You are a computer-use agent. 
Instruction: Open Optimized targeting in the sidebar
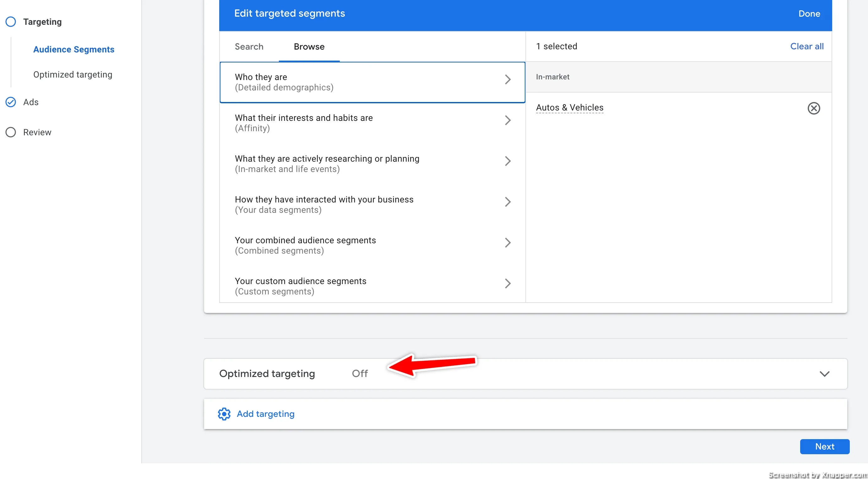[73, 74]
